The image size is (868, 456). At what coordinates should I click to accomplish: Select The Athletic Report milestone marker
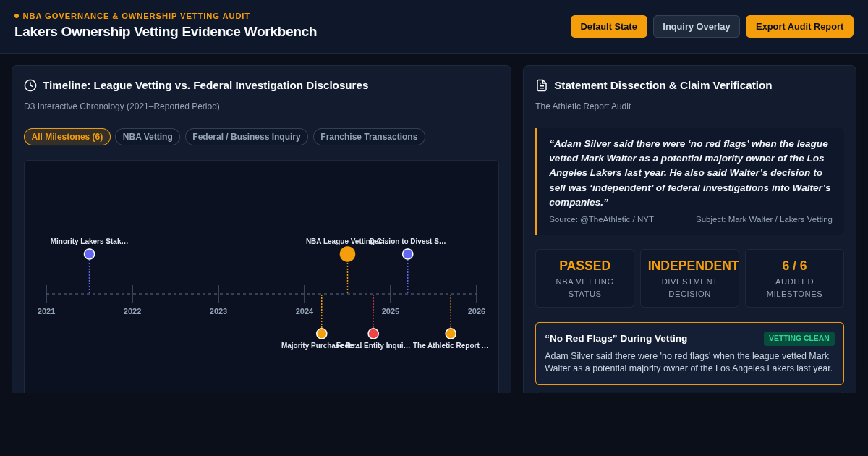coord(451,334)
